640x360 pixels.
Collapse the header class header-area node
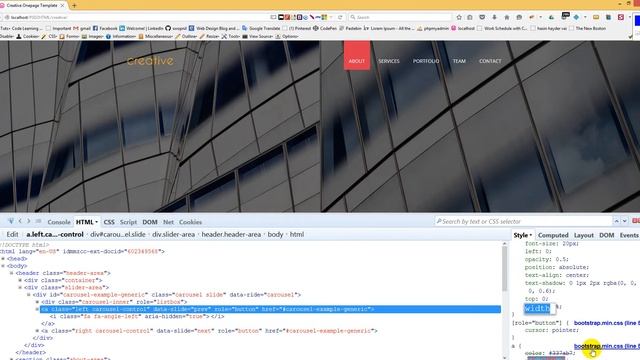(11, 273)
